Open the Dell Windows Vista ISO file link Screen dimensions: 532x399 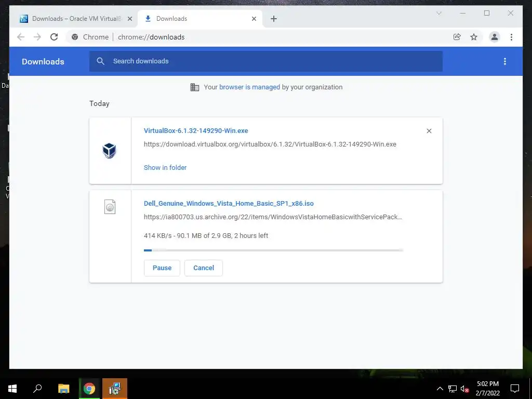click(229, 203)
